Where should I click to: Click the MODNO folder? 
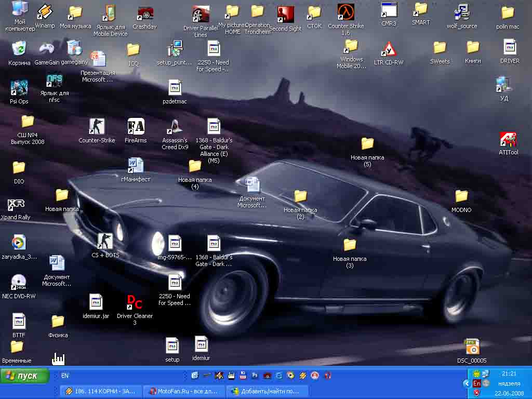pyautogui.click(x=461, y=196)
